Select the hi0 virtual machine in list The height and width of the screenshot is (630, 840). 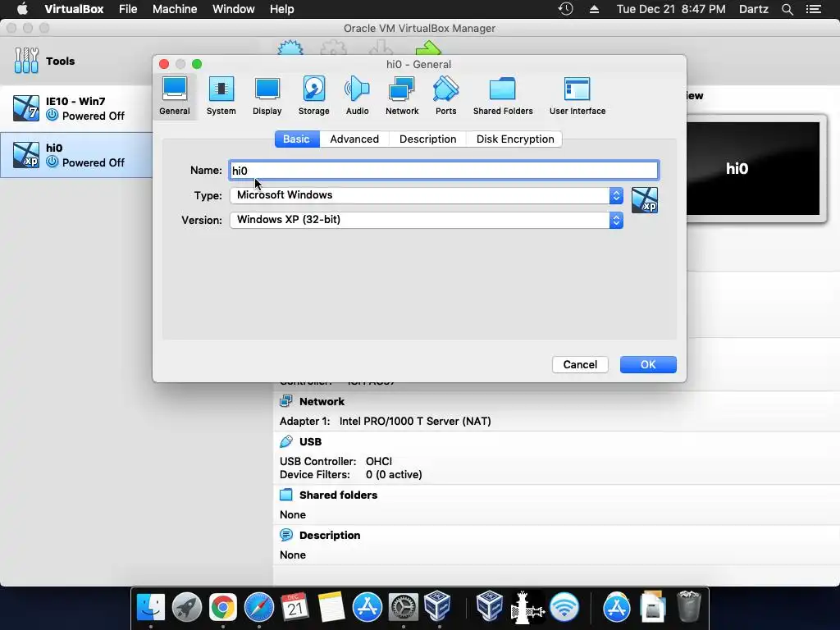click(76, 155)
